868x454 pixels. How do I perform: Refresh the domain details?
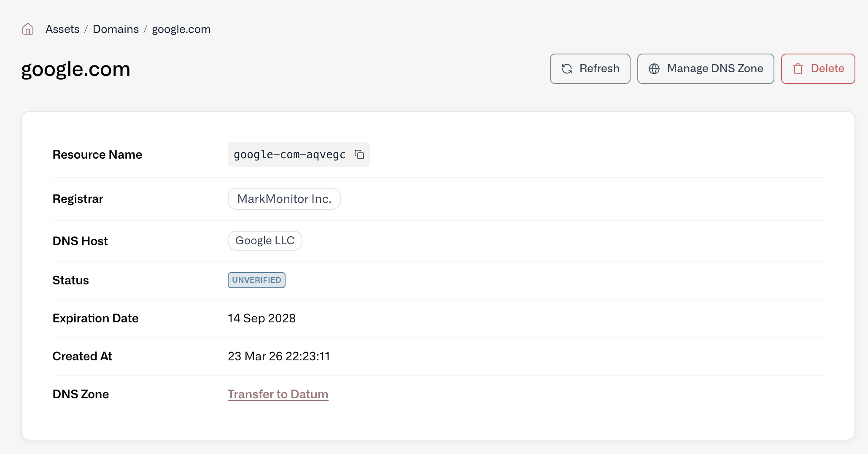pyautogui.click(x=590, y=69)
